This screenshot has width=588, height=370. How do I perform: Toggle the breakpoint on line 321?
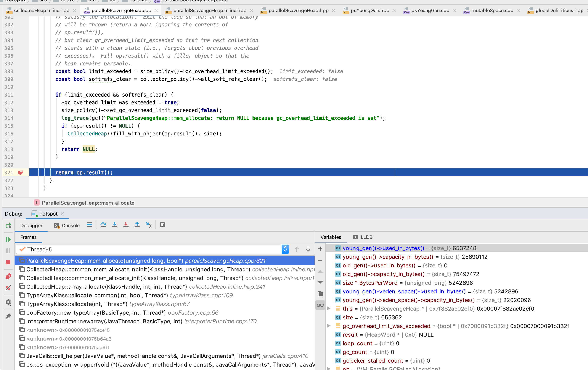pos(21,172)
